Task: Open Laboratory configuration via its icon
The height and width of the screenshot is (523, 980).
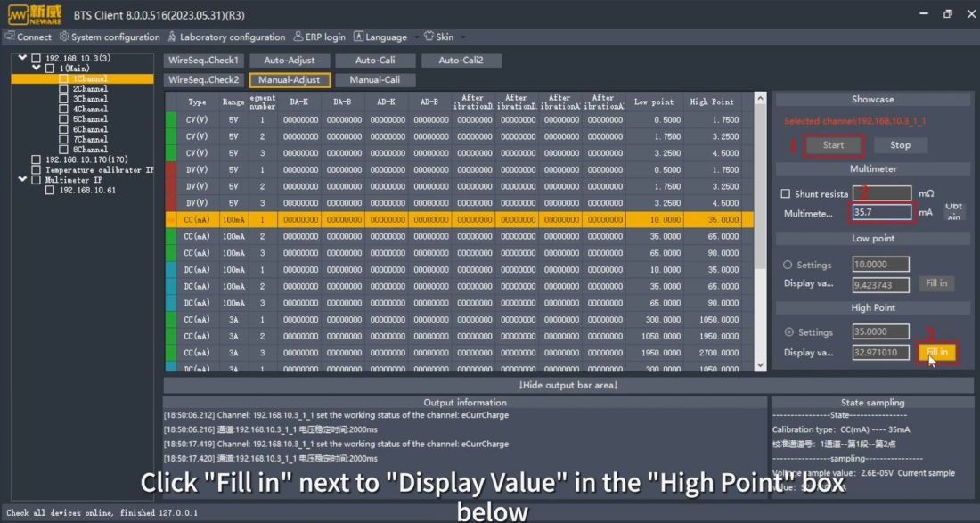Action: [x=172, y=37]
